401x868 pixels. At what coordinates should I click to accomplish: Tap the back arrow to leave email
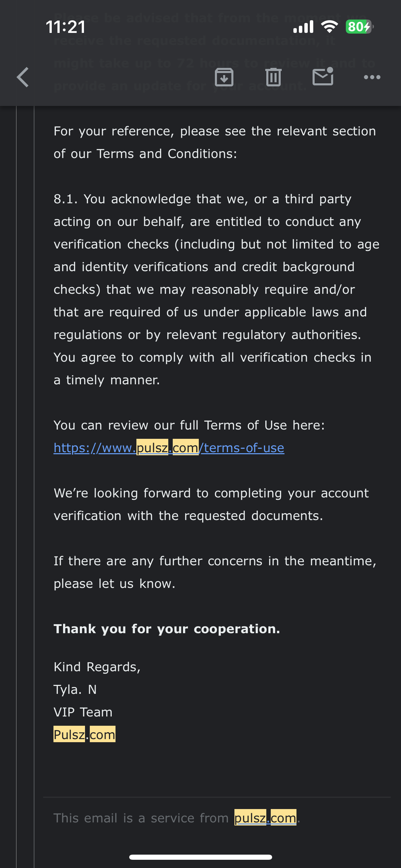pos(23,77)
